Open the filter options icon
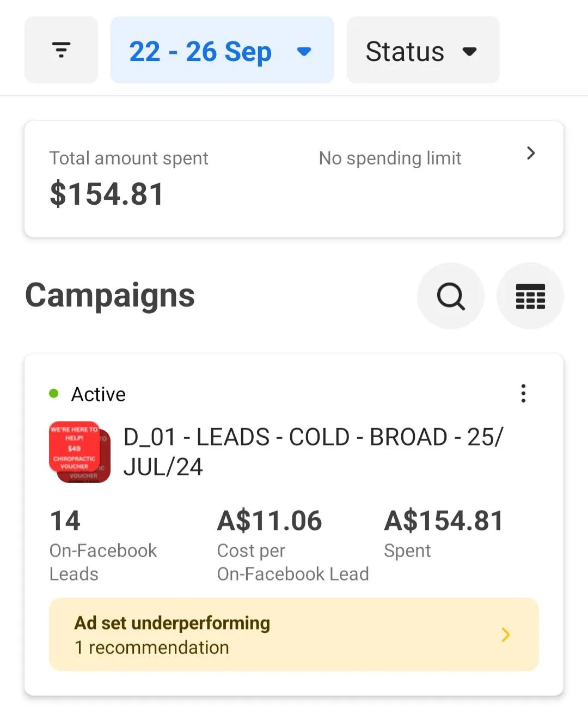Image resolution: width=588 pixels, height=716 pixels. click(61, 50)
